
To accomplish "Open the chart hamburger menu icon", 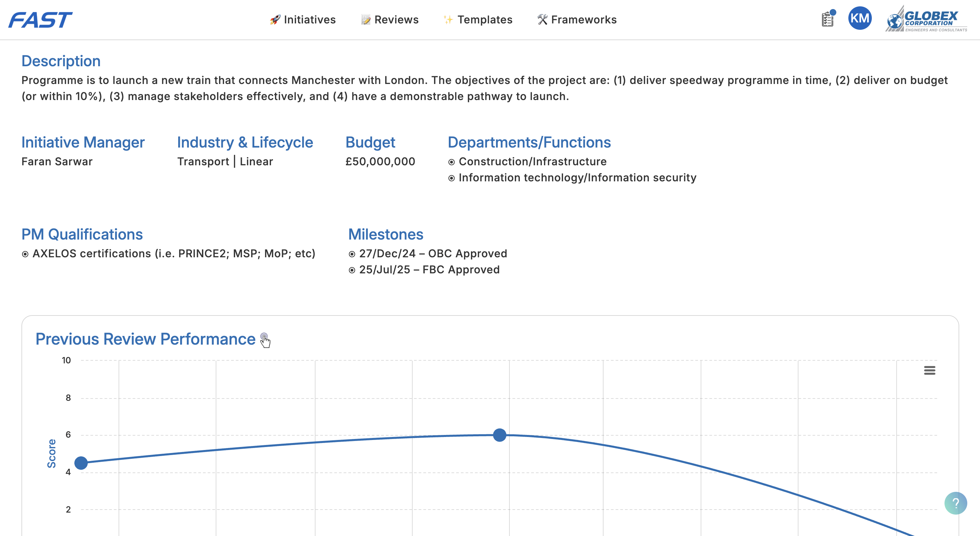I will [929, 370].
